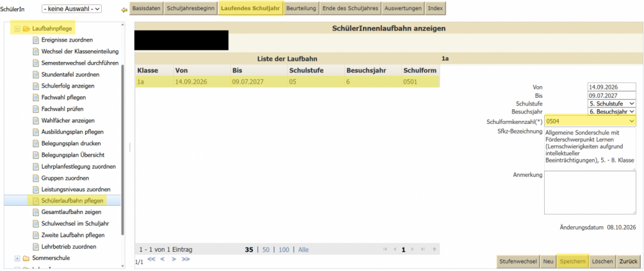Switch to the Auswertungen tab
The image size is (644, 271).
(403, 8)
